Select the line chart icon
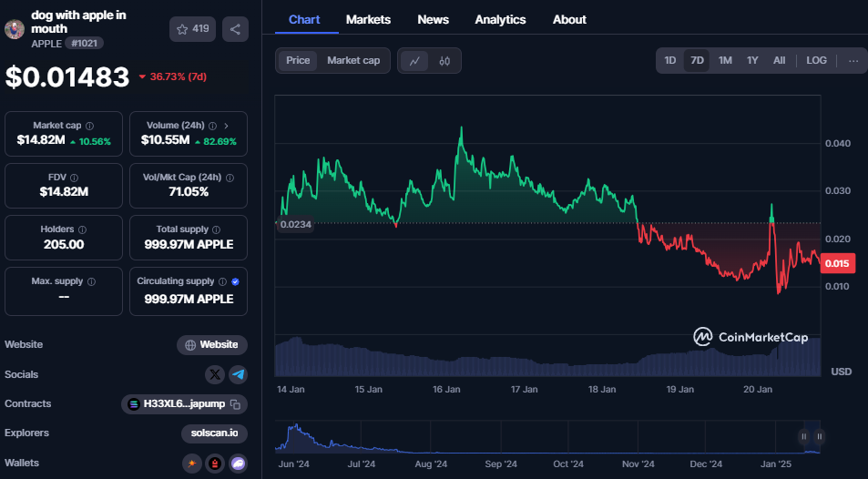 click(x=414, y=61)
